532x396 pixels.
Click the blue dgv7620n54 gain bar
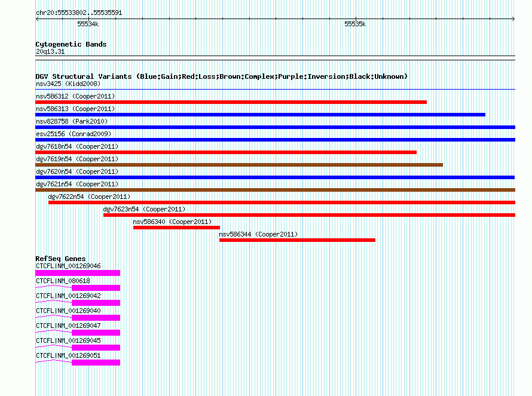(x=275, y=177)
